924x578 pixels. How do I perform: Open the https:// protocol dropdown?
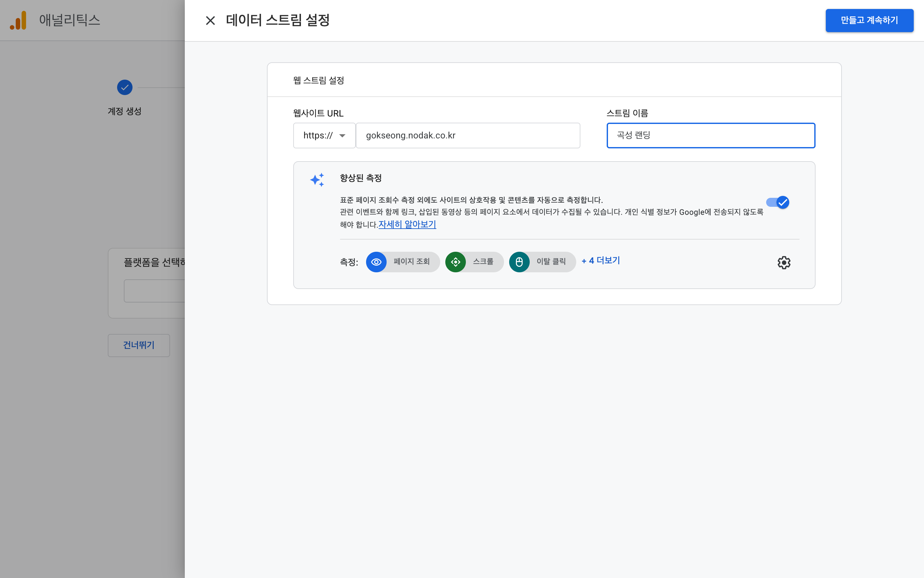coord(324,135)
